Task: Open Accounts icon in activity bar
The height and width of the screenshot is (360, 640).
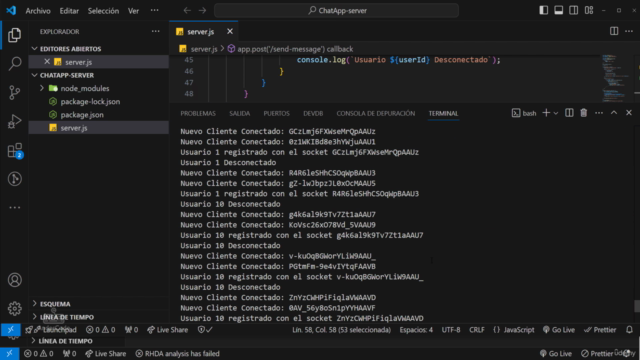Action: click(15, 280)
